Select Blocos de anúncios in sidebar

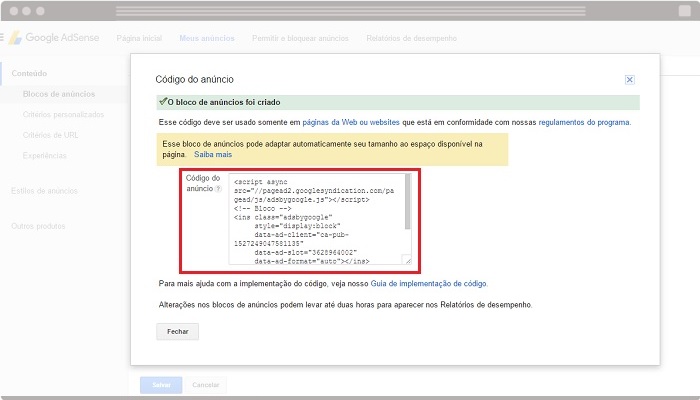[59, 94]
